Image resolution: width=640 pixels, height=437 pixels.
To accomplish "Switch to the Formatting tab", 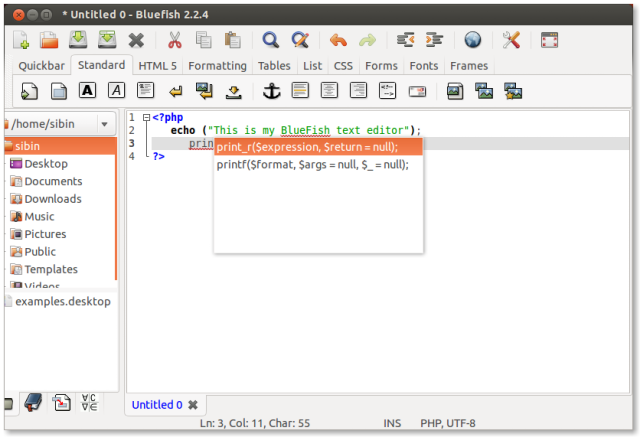I will click(218, 66).
